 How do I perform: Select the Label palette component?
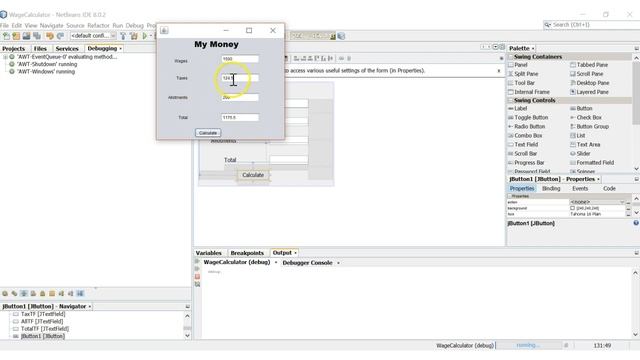click(x=518, y=109)
